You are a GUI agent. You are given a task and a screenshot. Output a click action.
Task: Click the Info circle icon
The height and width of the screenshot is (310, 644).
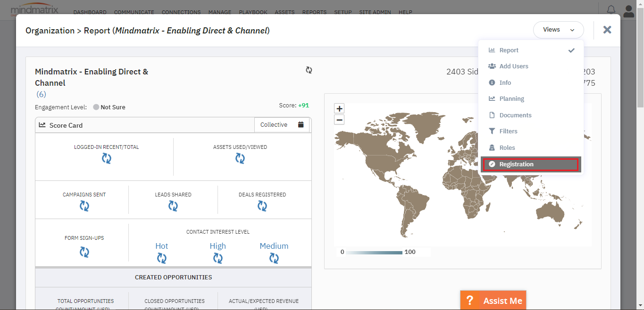pos(492,82)
